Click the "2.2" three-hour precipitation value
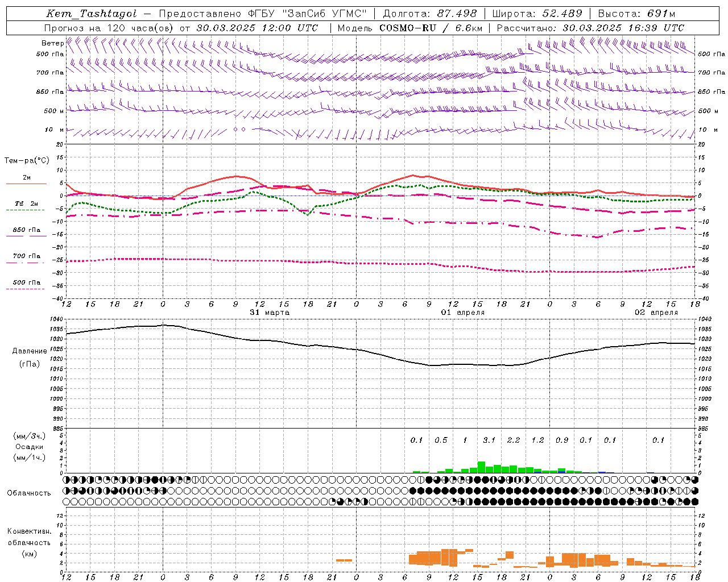 (514, 440)
